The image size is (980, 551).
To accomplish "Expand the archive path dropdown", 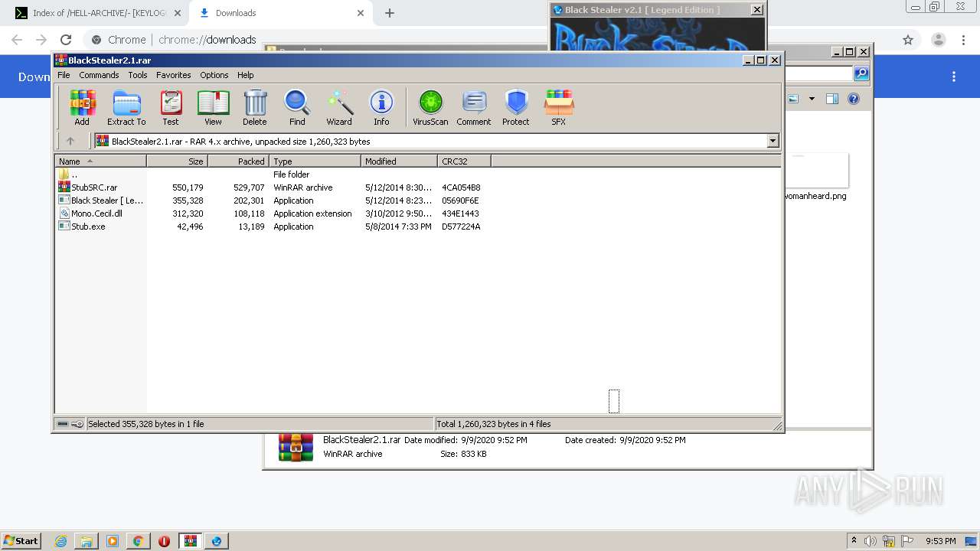I will click(773, 141).
